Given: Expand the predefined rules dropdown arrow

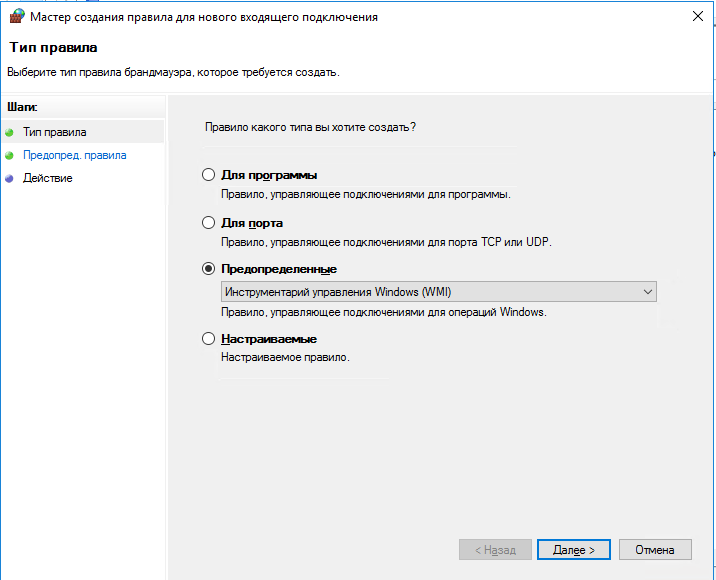Looking at the screenshot, I should point(647,292).
